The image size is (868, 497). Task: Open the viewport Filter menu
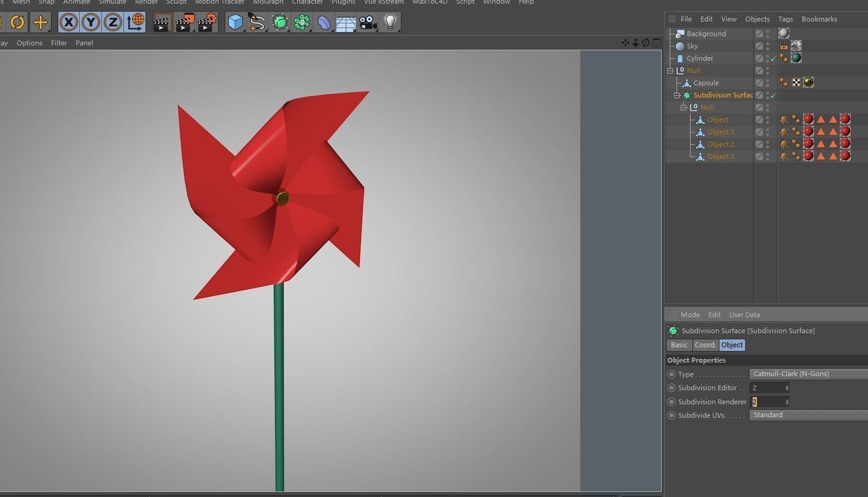pos(59,43)
